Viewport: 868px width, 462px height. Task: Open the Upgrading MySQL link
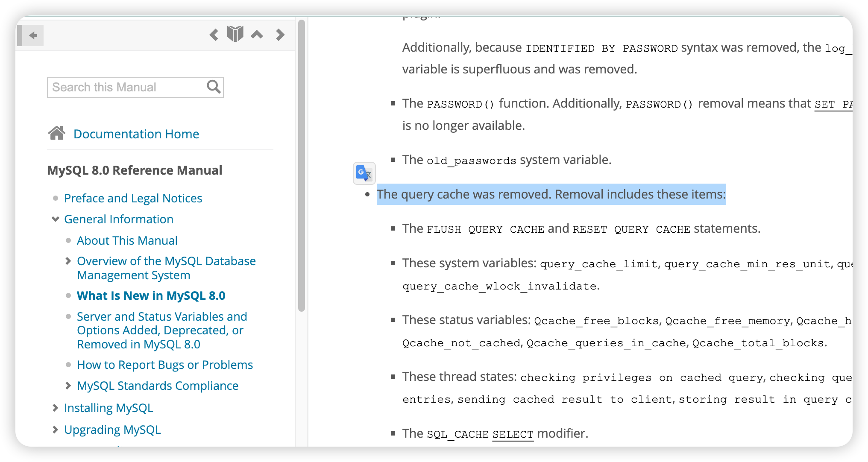[x=112, y=430]
